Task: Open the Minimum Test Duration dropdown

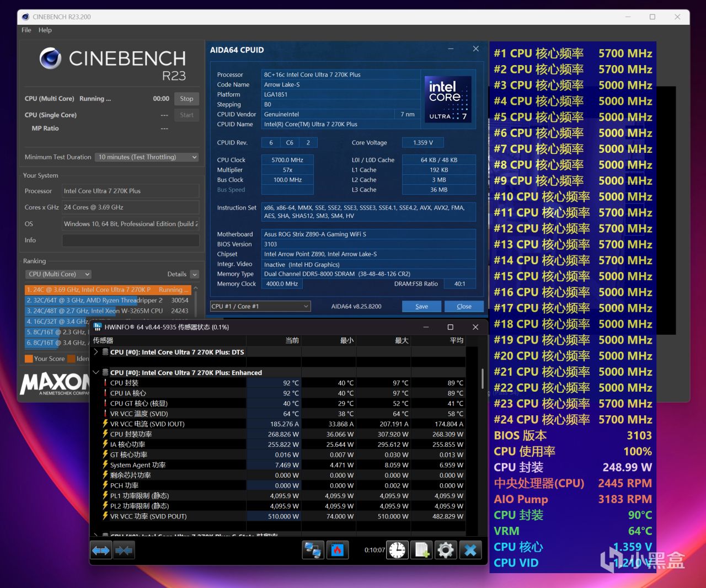Action: click(147, 157)
